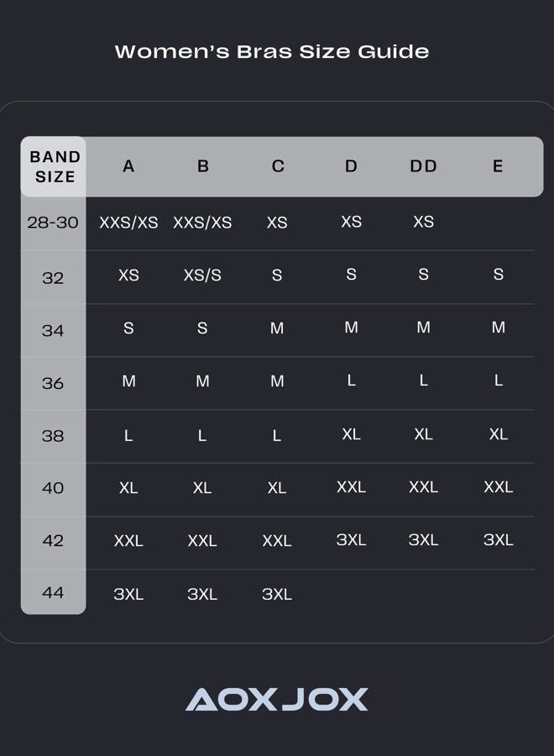This screenshot has width=554, height=756.
Task: Click the XS cell for band 28-30 cup DD
Action: click(423, 221)
